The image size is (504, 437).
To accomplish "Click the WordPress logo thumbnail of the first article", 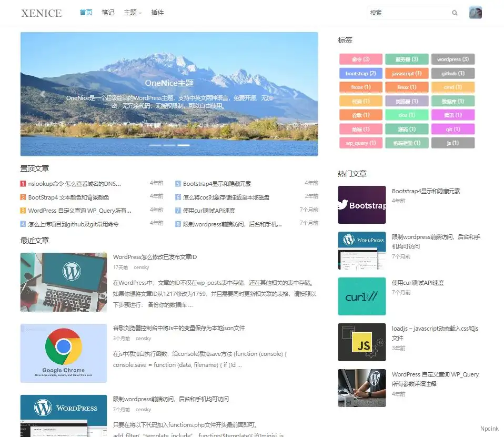I will [x=63, y=282].
